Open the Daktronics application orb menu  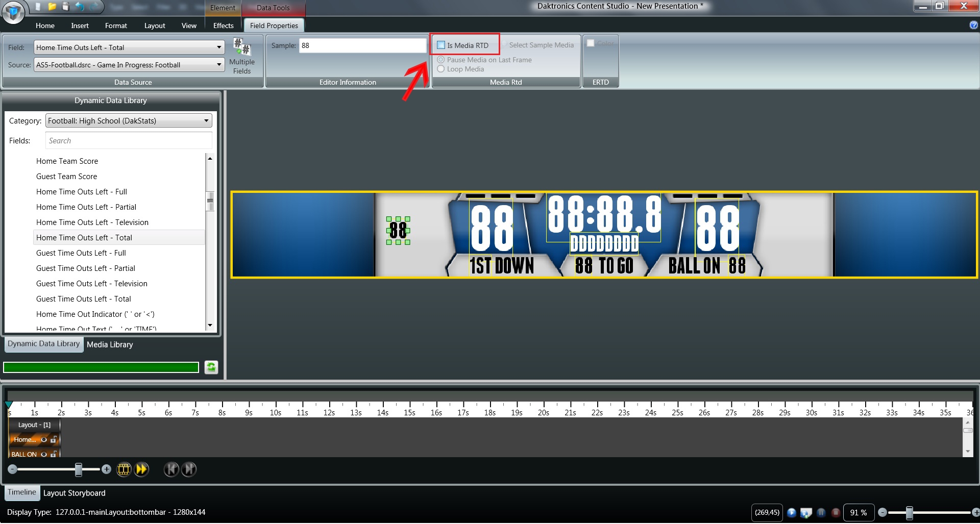[x=13, y=12]
